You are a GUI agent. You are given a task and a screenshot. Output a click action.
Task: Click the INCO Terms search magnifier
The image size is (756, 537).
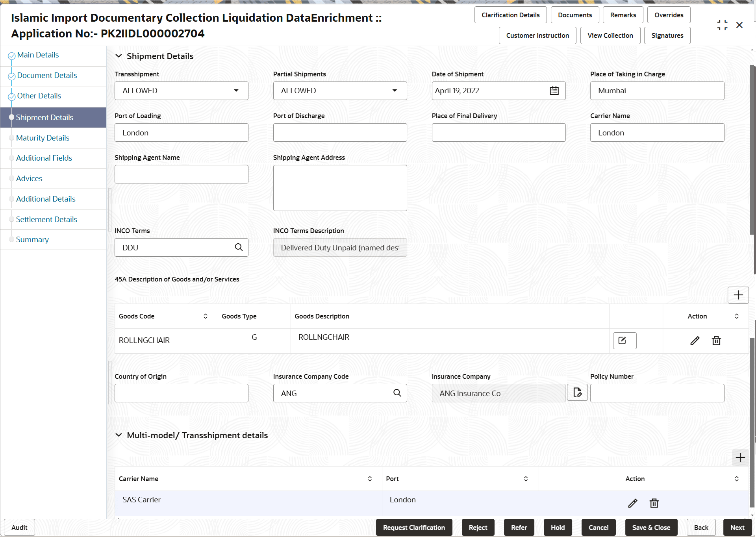(239, 247)
